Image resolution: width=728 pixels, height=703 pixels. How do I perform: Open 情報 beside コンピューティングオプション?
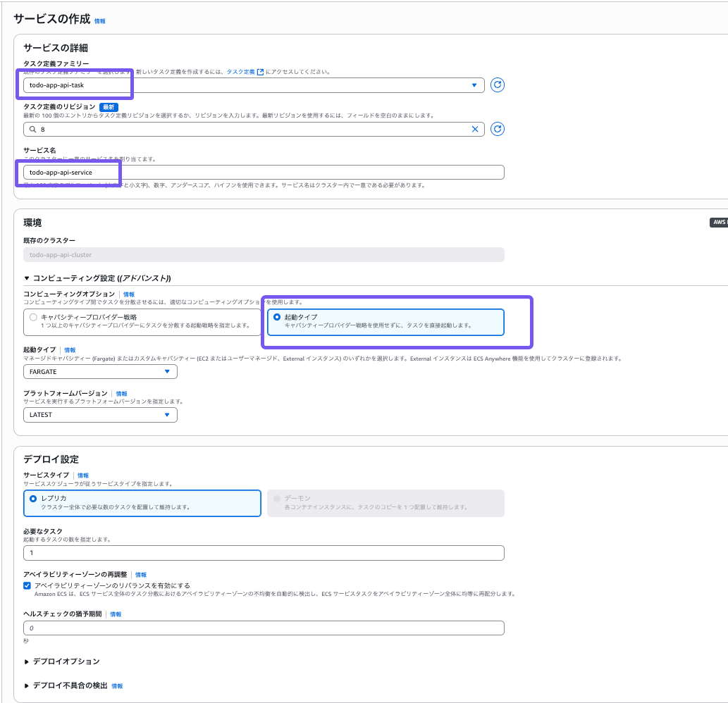point(128,294)
